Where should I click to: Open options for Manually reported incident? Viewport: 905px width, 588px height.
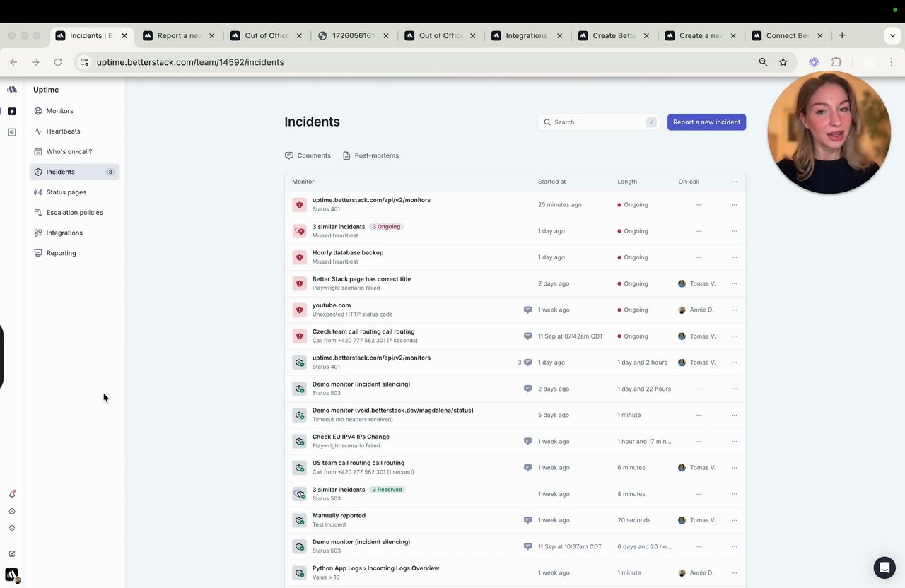tap(734, 520)
